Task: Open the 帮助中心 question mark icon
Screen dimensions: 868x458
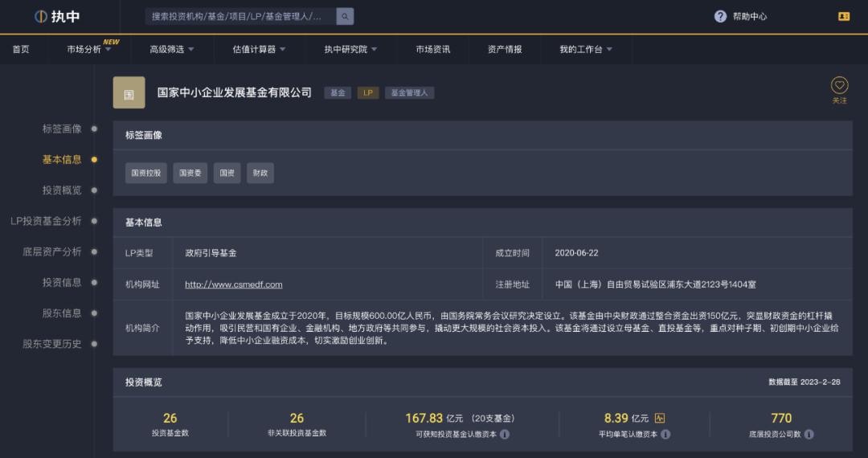Action: click(x=720, y=17)
